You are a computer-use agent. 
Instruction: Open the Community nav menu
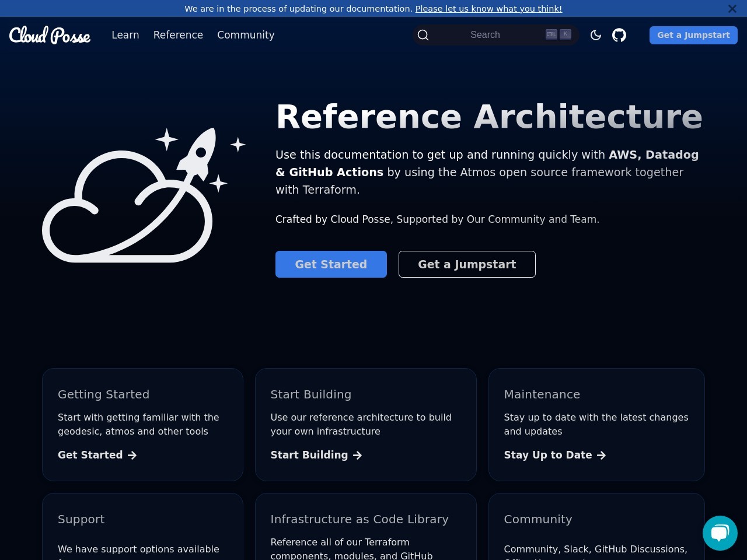click(x=246, y=35)
